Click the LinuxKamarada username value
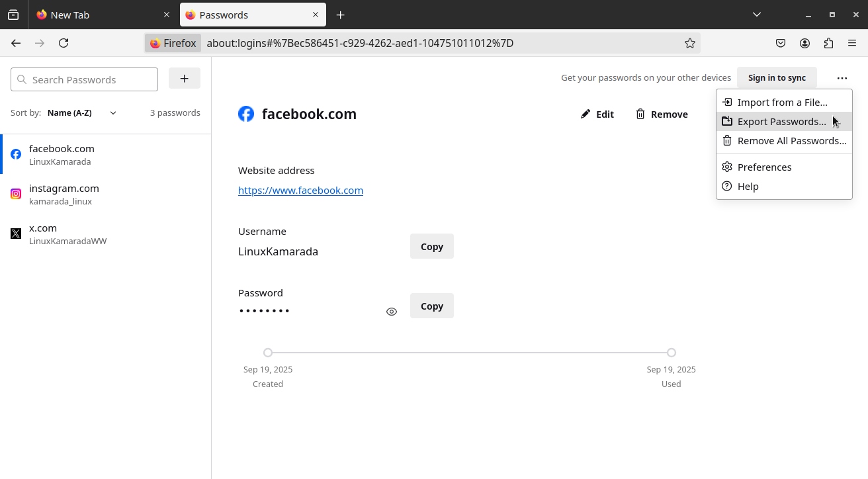 pyautogui.click(x=278, y=251)
